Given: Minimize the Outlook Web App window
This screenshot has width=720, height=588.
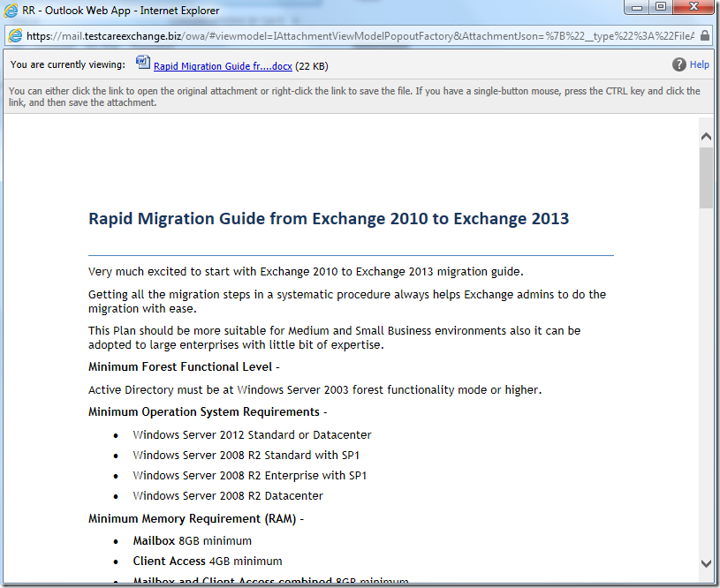Looking at the screenshot, I should pyautogui.click(x=637, y=7).
